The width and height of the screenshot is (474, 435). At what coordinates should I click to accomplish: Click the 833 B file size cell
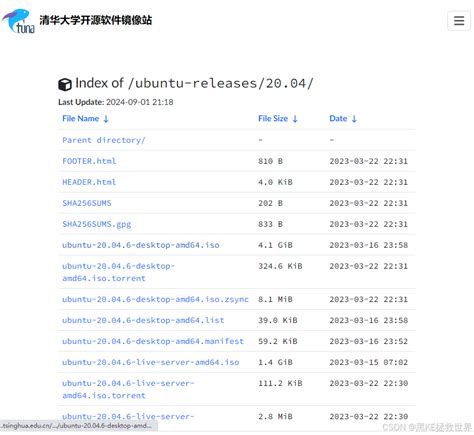point(270,224)
